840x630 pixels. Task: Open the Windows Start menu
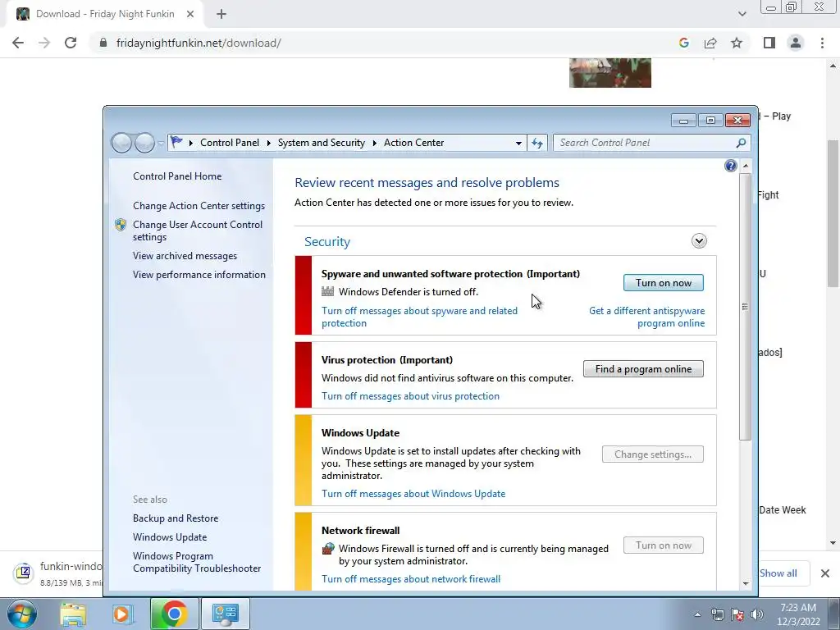(22, 614)
